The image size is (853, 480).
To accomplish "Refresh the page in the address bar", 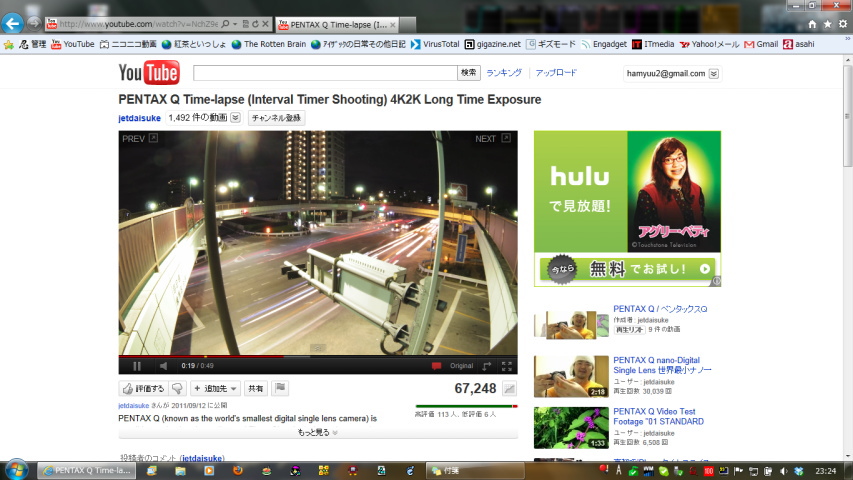I will [x=255, y=24].
